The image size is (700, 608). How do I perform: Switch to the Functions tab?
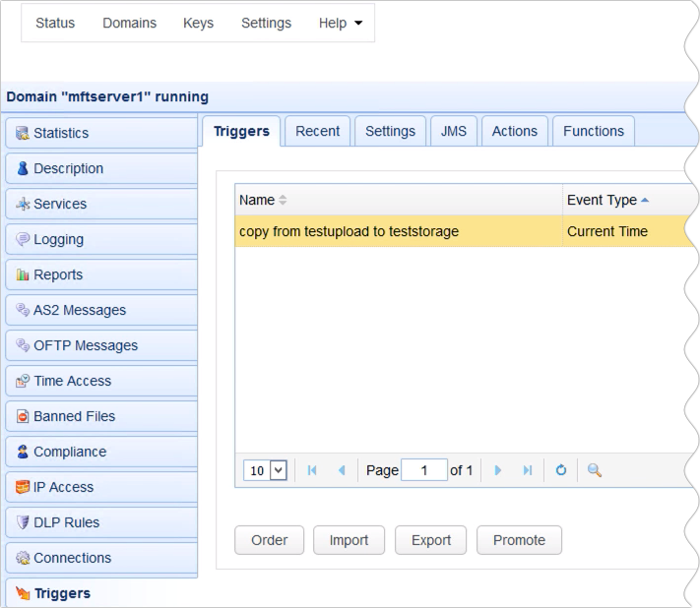(593, 131)
